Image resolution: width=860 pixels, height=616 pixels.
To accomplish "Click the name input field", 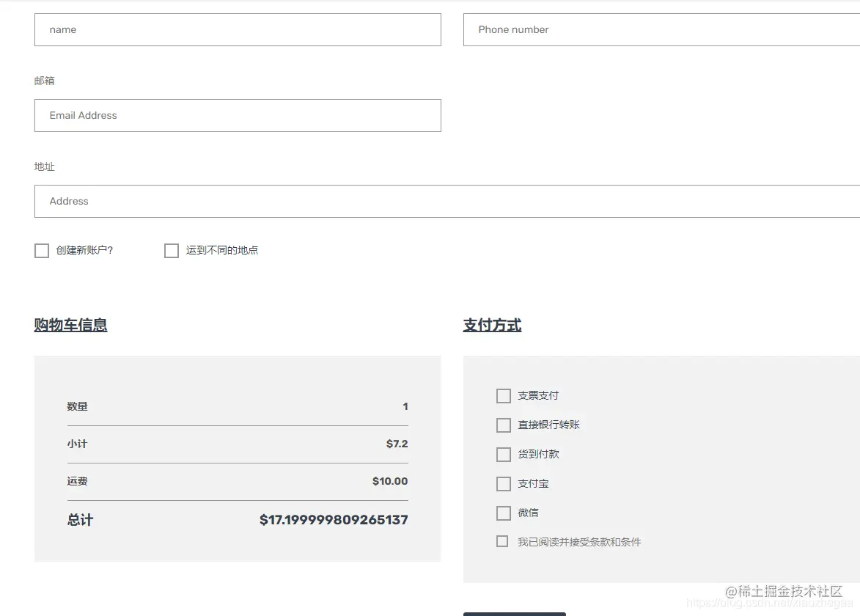I will pos(238,29).
